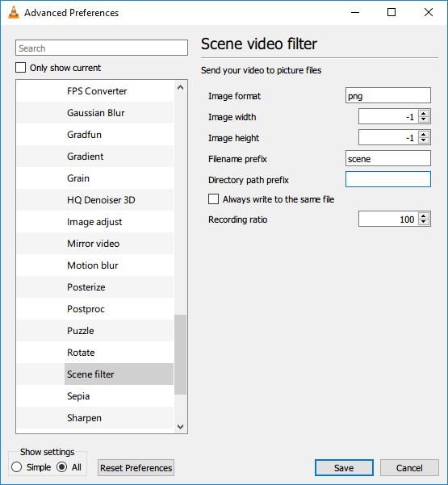The height and width of the screenshot is (485, 448).
Task: Select the All settings radio button
Action: 62,467
